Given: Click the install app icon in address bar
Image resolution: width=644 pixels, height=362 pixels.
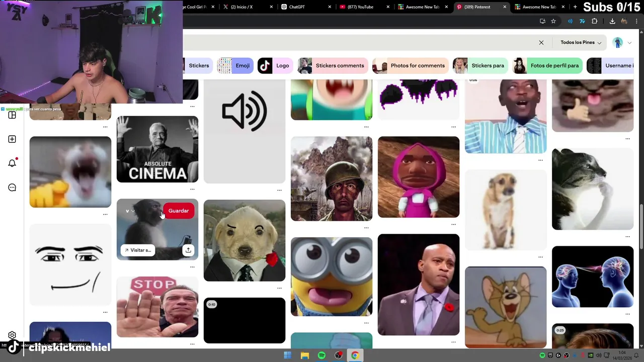Looking at the screenshot, I should tap(542, 21).
